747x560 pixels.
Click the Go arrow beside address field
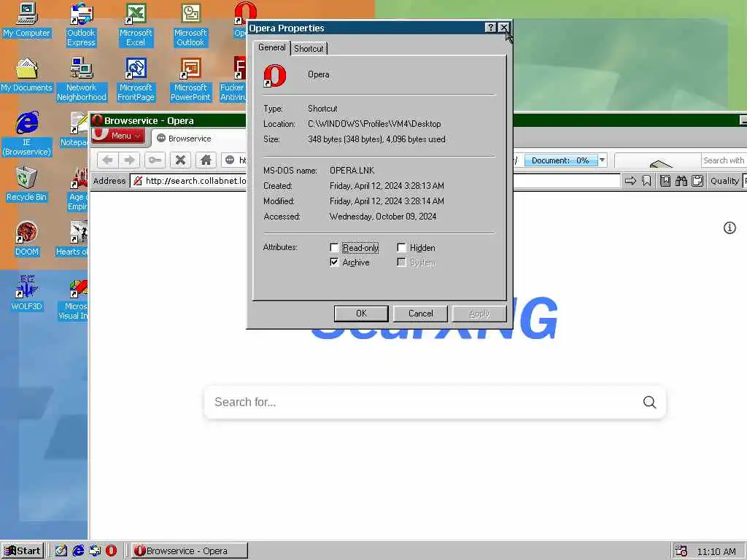coord(630,181)
